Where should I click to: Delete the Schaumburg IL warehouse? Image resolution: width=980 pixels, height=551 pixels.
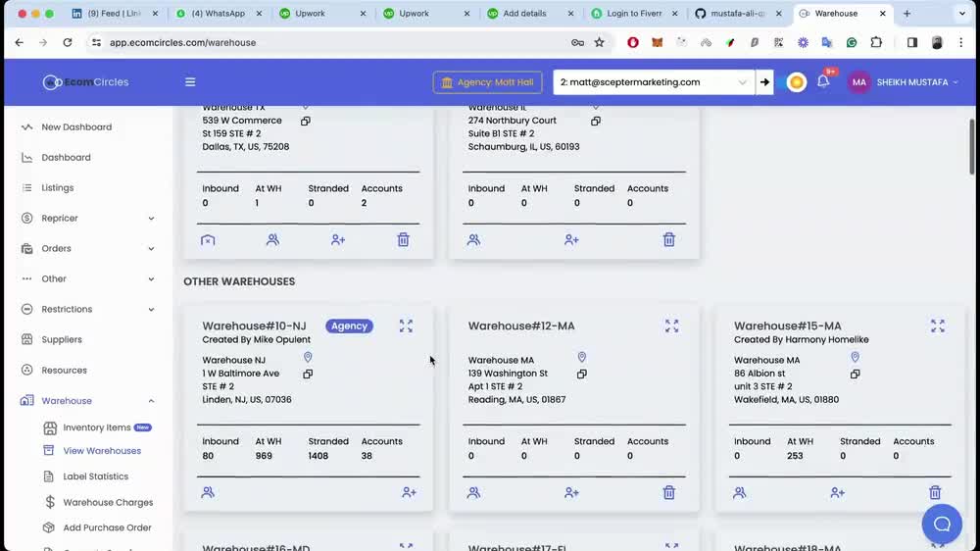pyautogui.click(x=668, y=239)
